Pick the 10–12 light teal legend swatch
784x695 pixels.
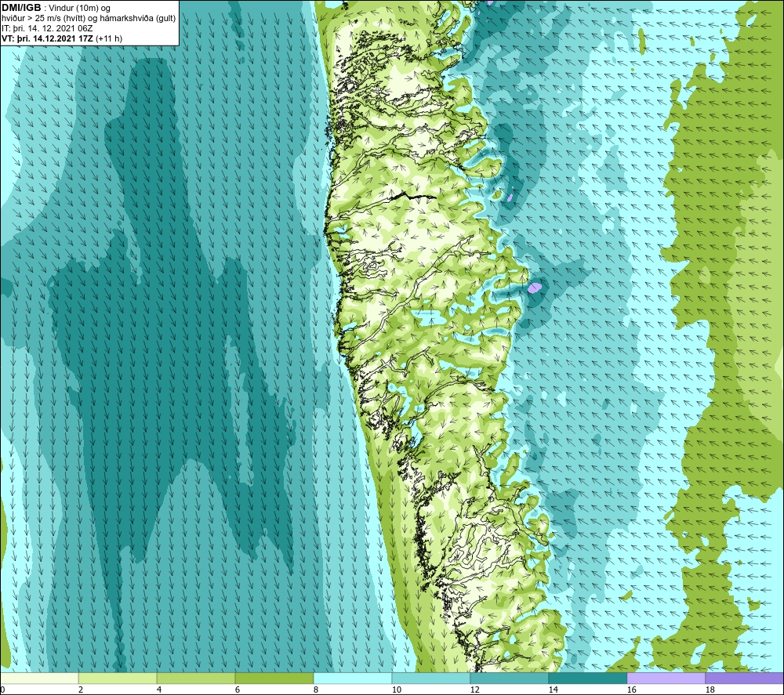[431, 678]
